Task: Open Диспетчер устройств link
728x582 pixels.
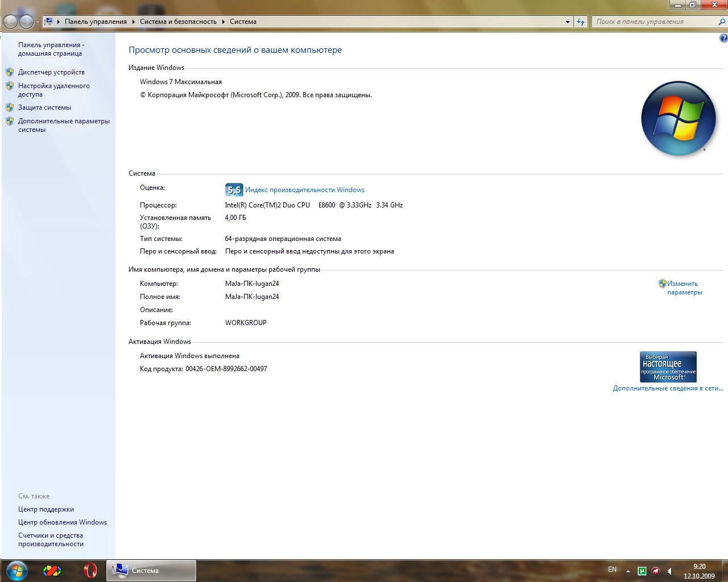Action: [x=51, y=72]
